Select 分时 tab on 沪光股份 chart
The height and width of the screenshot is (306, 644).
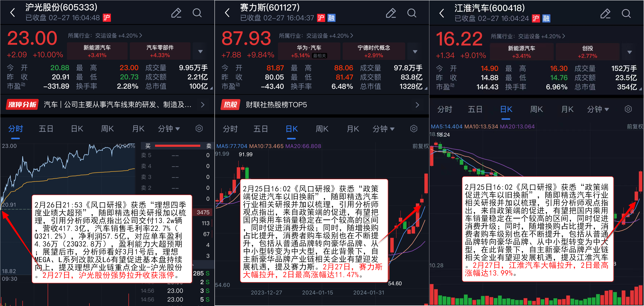[15, 129]
